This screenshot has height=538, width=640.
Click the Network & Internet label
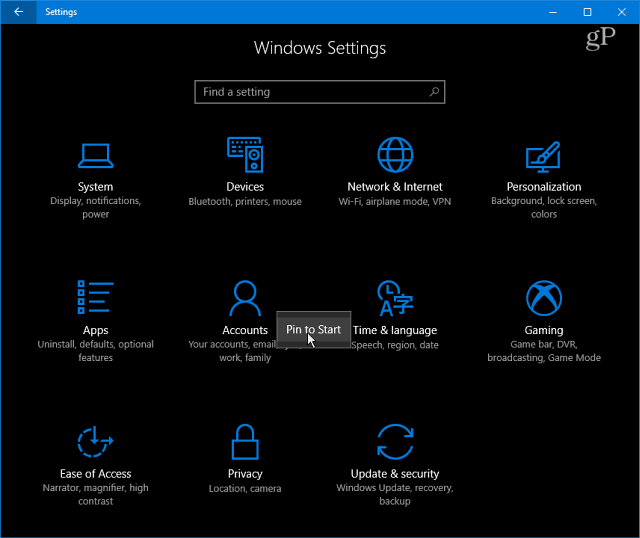pyautogui.click(x=395, y=187)
